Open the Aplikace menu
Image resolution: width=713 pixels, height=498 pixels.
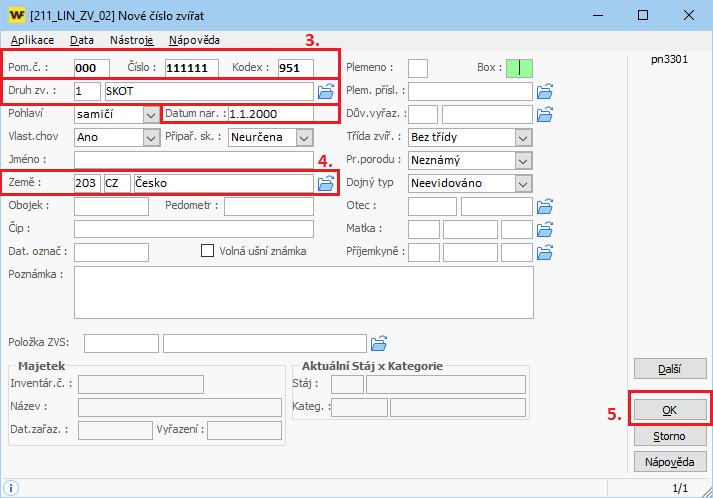(32, 40)
